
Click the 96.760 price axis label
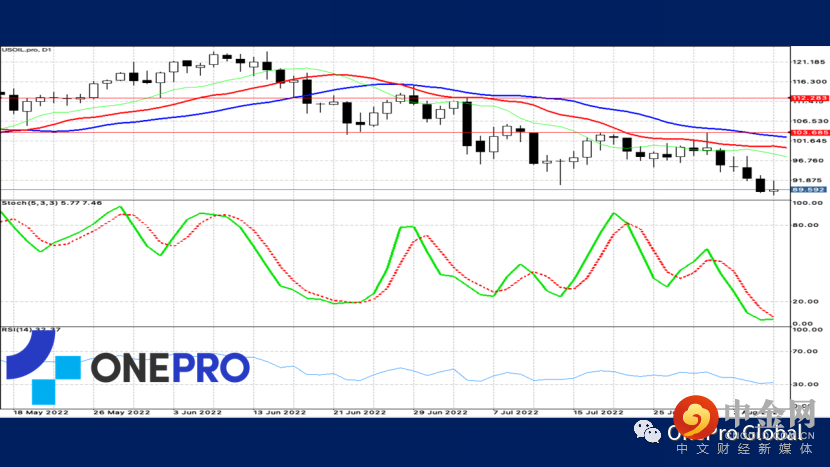(810, 160)
